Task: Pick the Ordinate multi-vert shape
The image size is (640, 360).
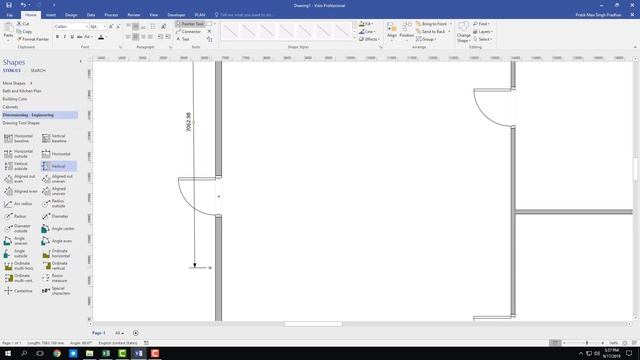Action: click(x=19, y=278)
